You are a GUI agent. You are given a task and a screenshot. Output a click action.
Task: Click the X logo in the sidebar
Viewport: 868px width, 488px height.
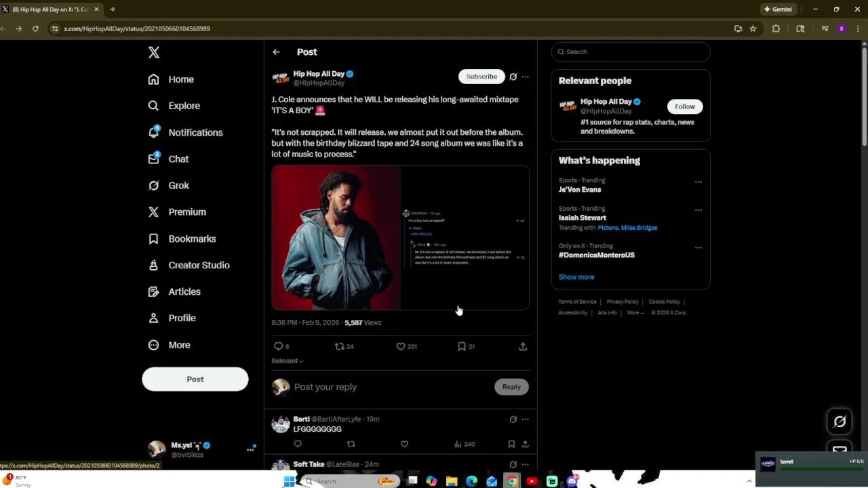click(154, 53)
